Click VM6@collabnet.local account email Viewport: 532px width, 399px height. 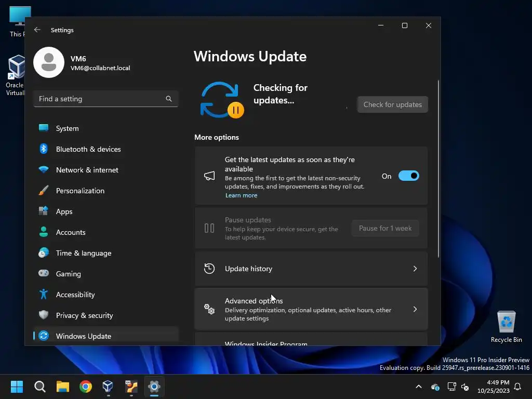coord(100,68)
